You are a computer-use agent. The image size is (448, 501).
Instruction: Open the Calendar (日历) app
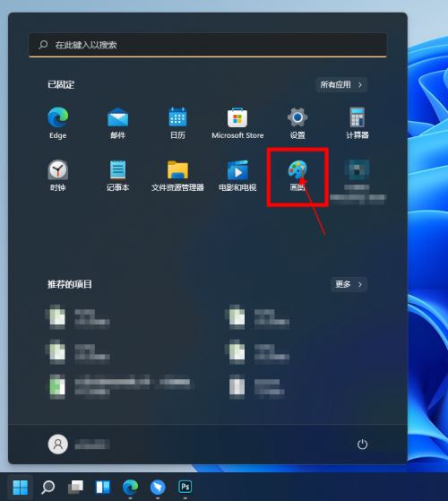177,124
